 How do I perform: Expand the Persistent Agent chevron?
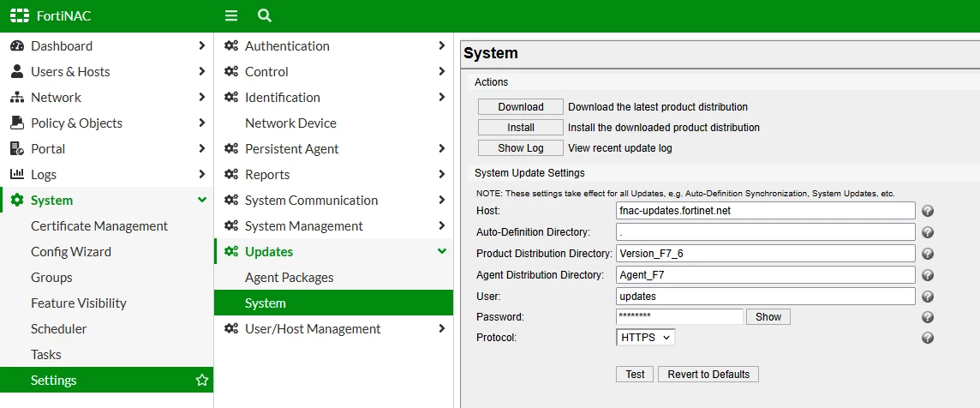(x=442, y=148)
